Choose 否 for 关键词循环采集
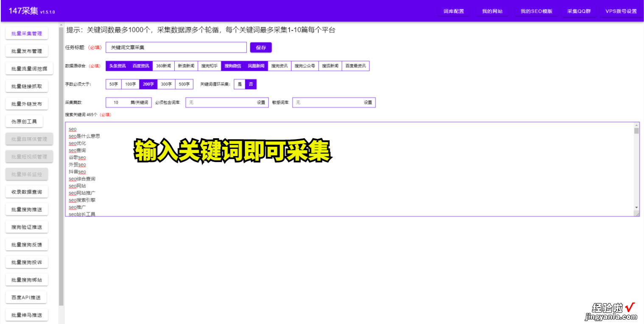The width and height of the screenshot is (644, 324). tap(251, 84)
